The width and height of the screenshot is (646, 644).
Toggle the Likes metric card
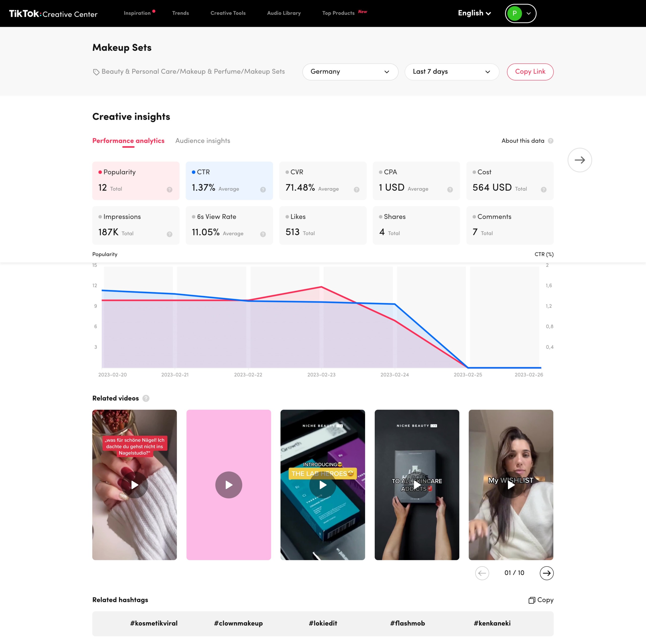(323, 225)
